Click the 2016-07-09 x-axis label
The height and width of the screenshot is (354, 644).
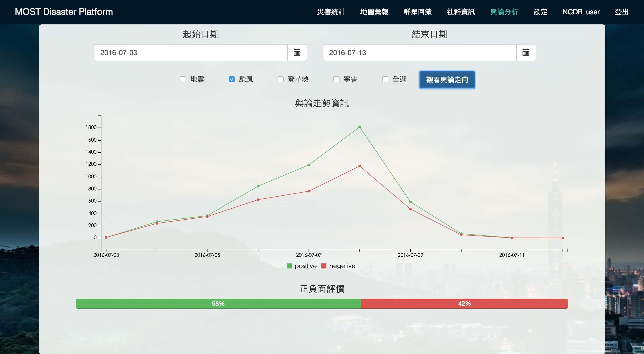(x=410, y=255)
